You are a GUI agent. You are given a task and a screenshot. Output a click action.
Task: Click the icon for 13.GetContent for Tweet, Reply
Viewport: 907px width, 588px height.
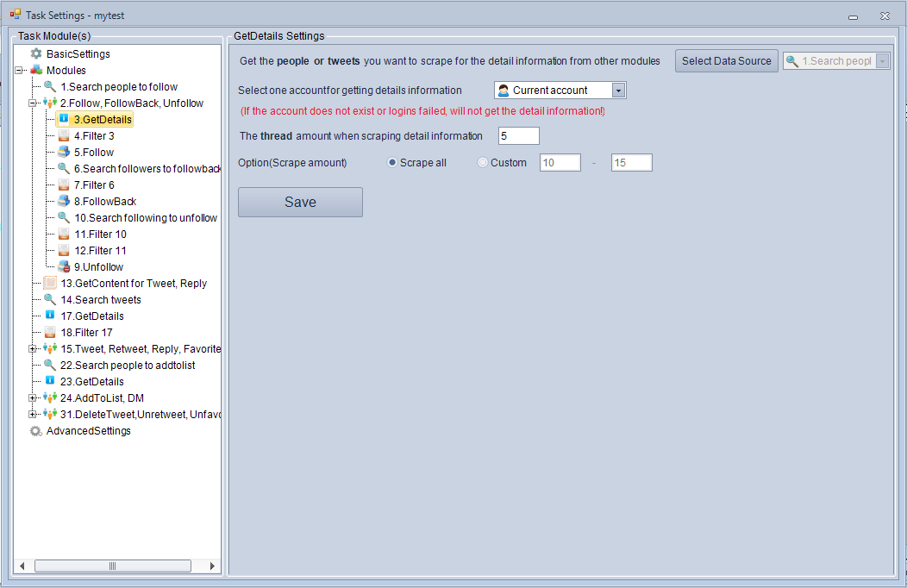50,283
